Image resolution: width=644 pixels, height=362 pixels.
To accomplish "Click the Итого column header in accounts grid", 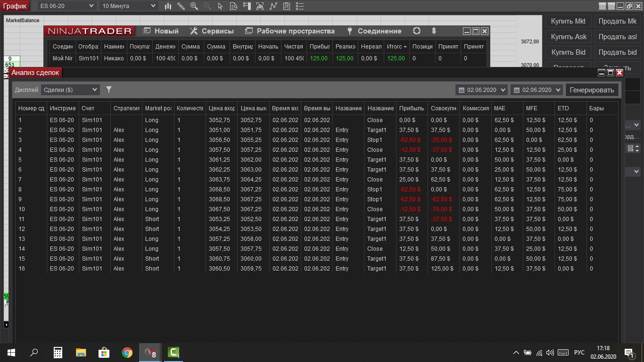I will 396,47.
